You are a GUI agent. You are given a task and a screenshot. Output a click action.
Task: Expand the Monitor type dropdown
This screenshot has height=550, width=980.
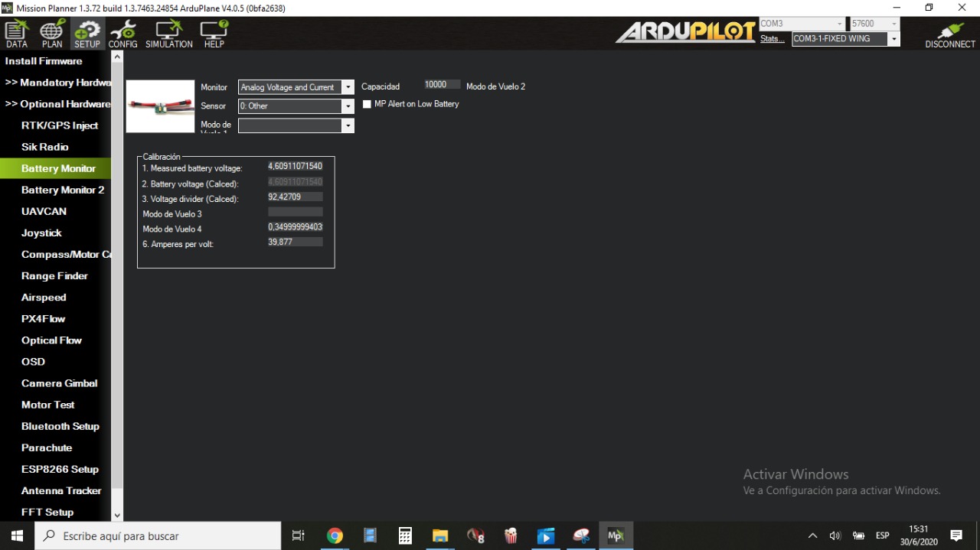[x=348, y=87]
